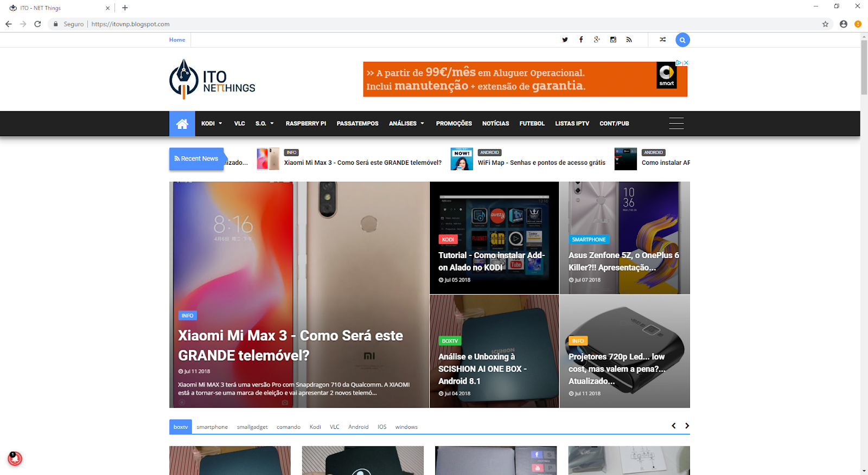
Task: Open Análise e Unboxing SCISHION article
Action: coord(482,369)
